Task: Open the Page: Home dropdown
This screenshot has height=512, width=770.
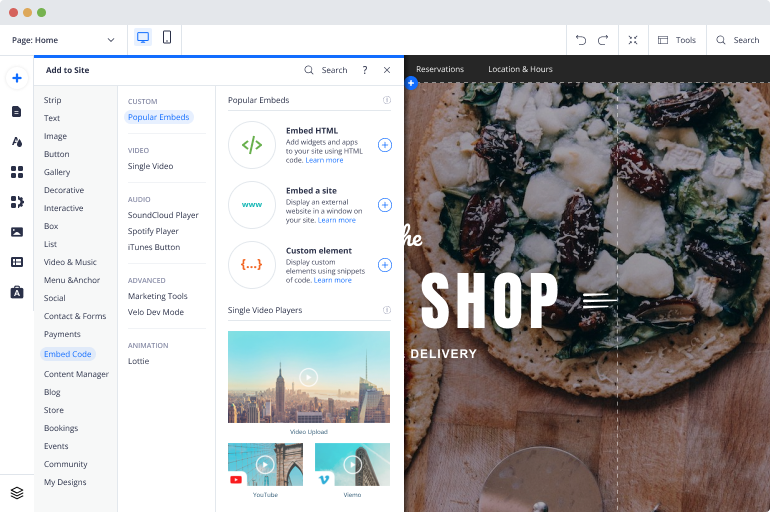Action: point(63,40)
